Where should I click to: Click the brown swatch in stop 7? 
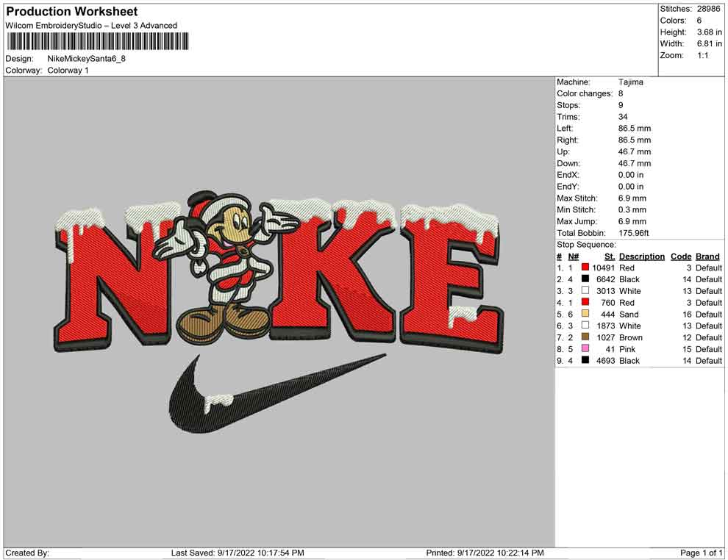585,337
